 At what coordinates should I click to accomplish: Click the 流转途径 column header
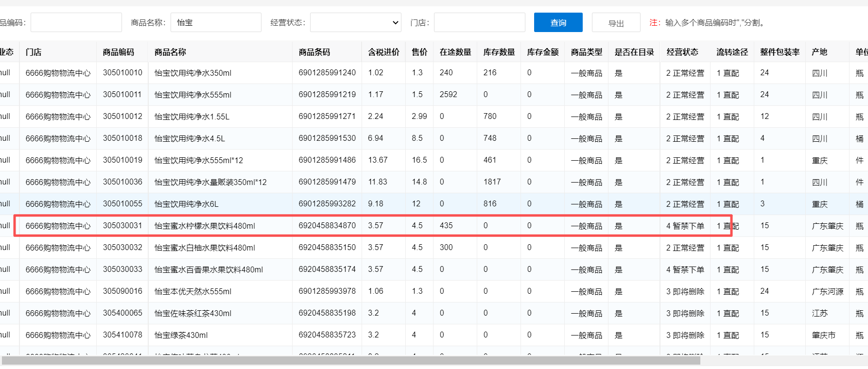pyautogui.click(x=732, y=52)
